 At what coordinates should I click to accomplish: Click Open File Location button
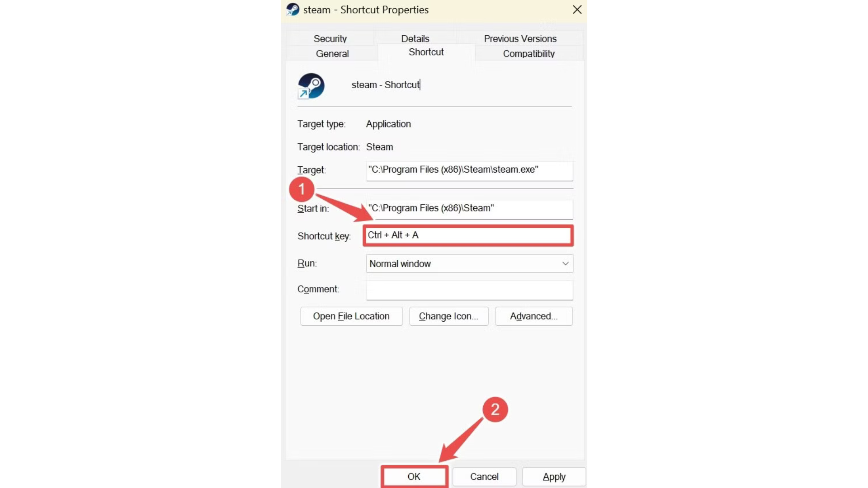pos(351,316)
